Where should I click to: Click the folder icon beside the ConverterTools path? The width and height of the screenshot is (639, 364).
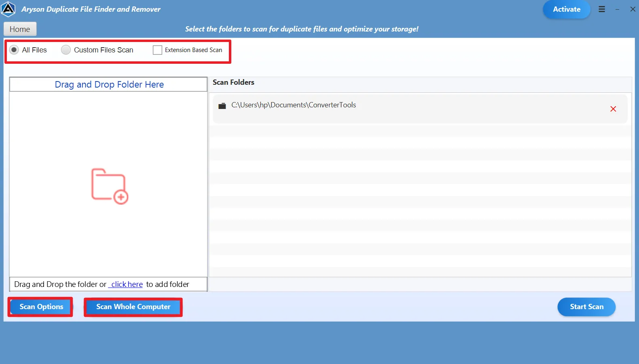pyautogui.click(x=222, y=106)
